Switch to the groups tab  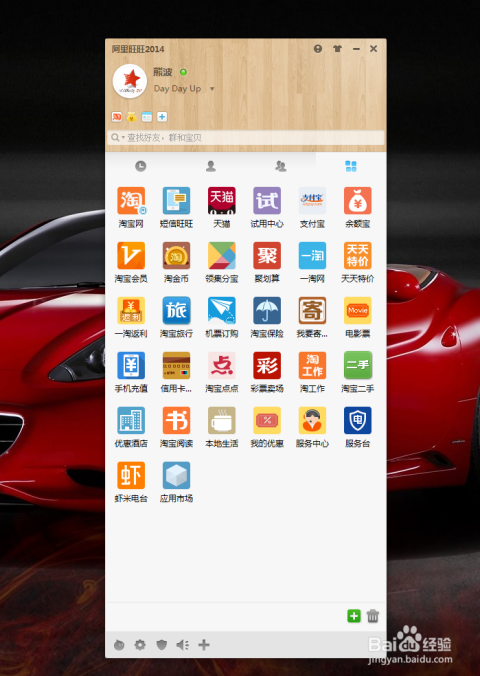(x=281, y=166)
